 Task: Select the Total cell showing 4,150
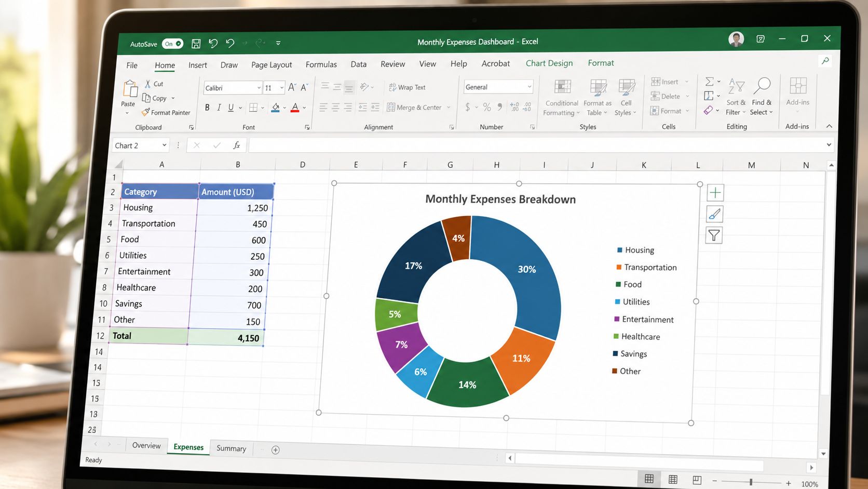(x=226, y=338)
